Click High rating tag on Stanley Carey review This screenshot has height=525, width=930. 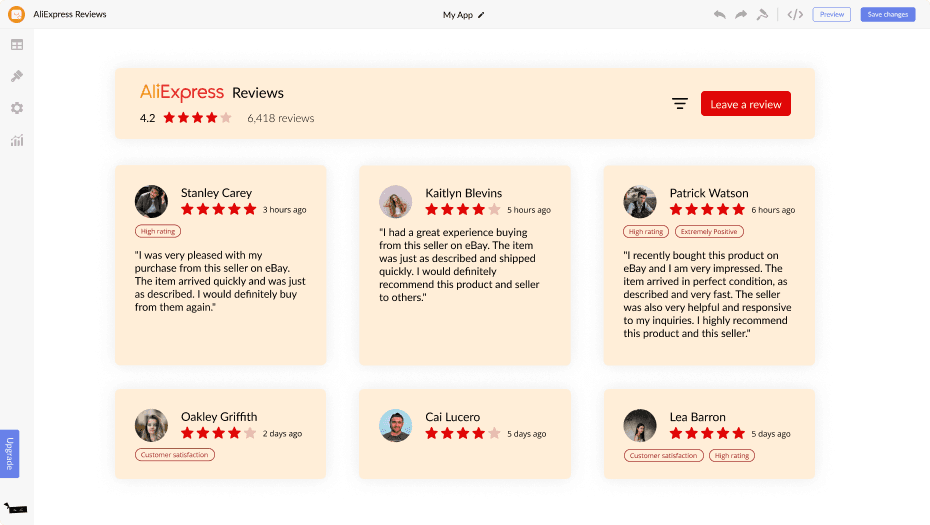pos(158,231)
